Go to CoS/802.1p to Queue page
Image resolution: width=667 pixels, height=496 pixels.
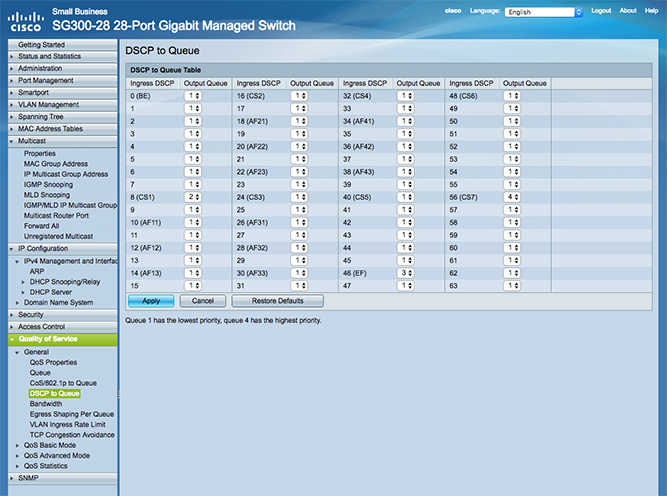coord(63,383)
